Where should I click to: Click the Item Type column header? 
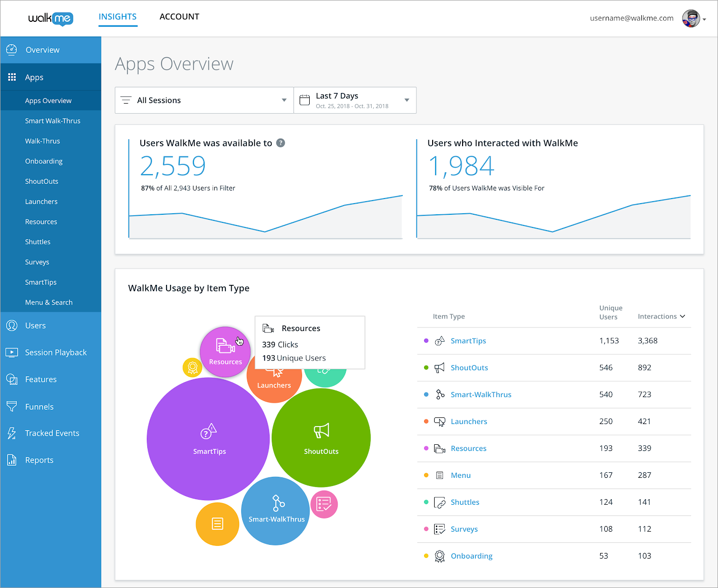pyautogui.click(x=449, y=316)
